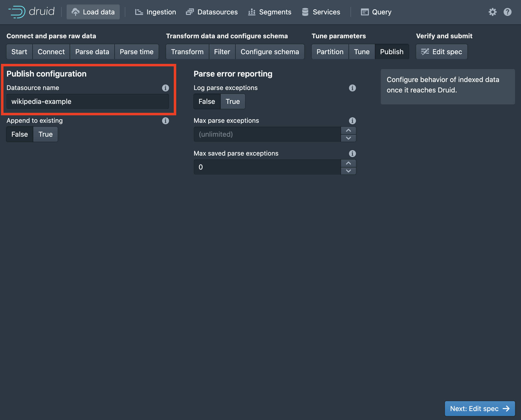Set Append to existing to True
This screenshot has width=521, height=420.
coord(45,134)
